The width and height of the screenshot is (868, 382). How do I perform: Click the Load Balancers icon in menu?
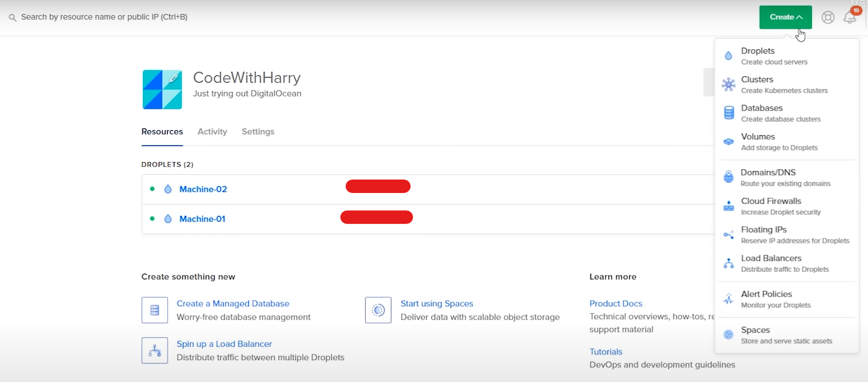[x=728, y=264]
